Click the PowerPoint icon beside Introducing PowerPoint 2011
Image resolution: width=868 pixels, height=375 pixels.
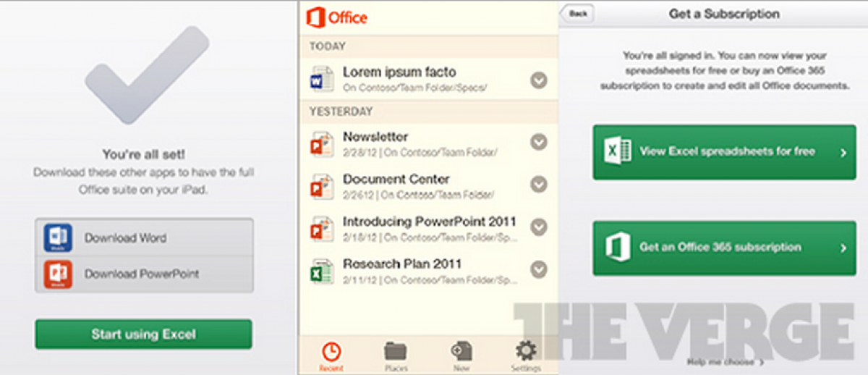(320, 228)
